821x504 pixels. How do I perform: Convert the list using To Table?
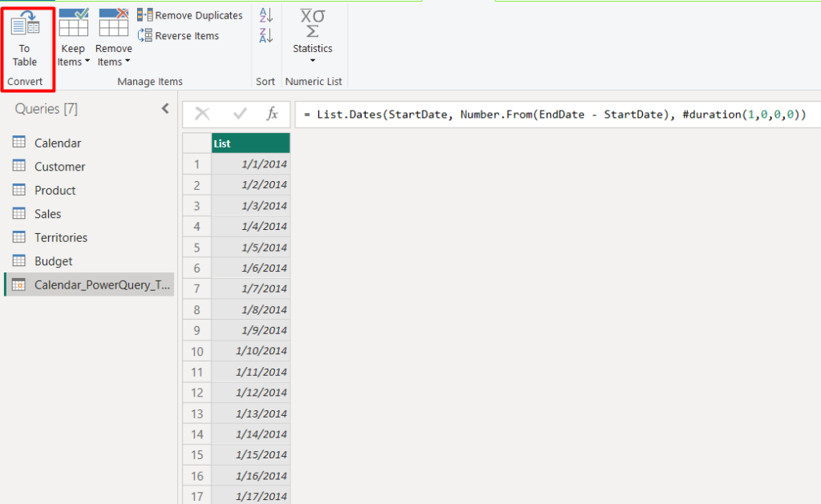pos(25,40)
